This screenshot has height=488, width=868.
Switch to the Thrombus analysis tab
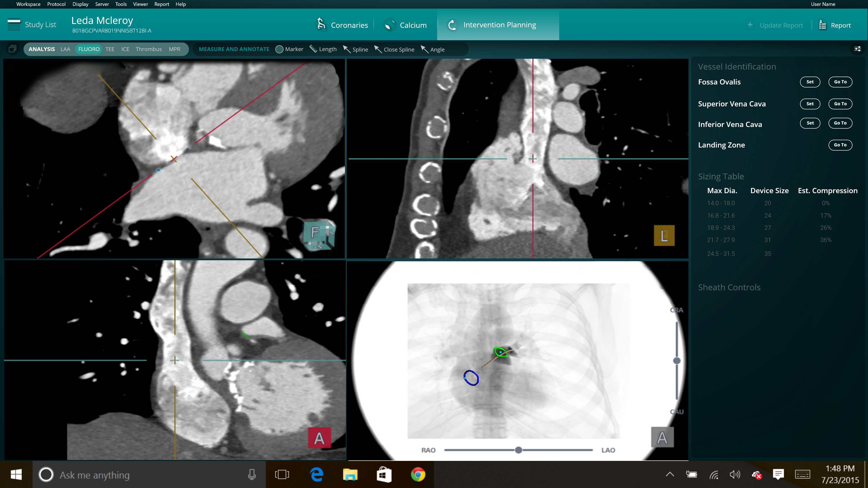point(149,49)
